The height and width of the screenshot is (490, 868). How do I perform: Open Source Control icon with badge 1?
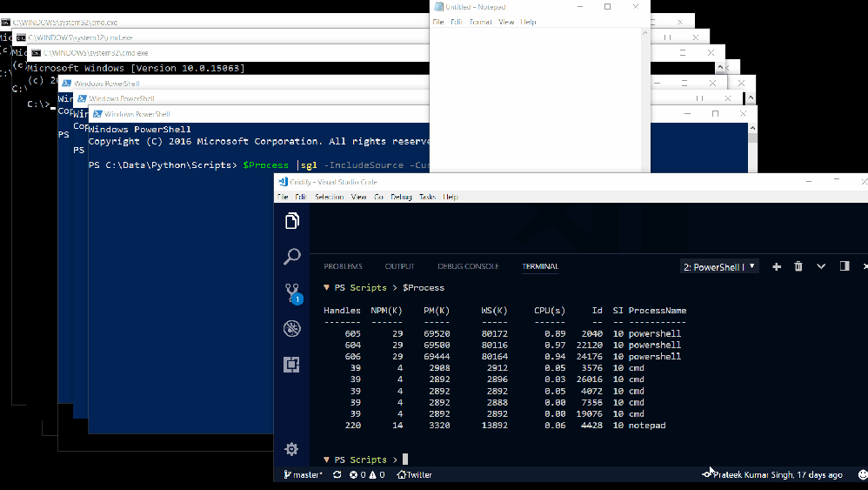(x=293, y=293)
